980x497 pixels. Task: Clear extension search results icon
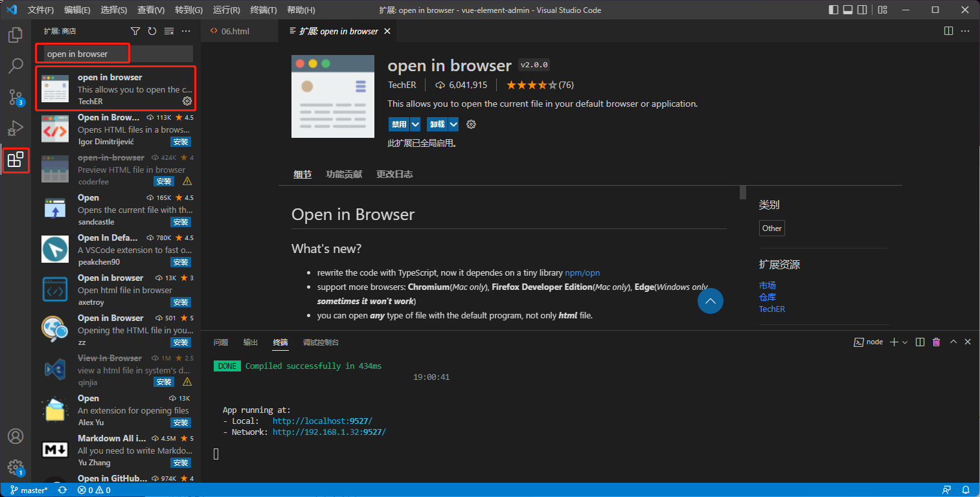tap(169, 31)
